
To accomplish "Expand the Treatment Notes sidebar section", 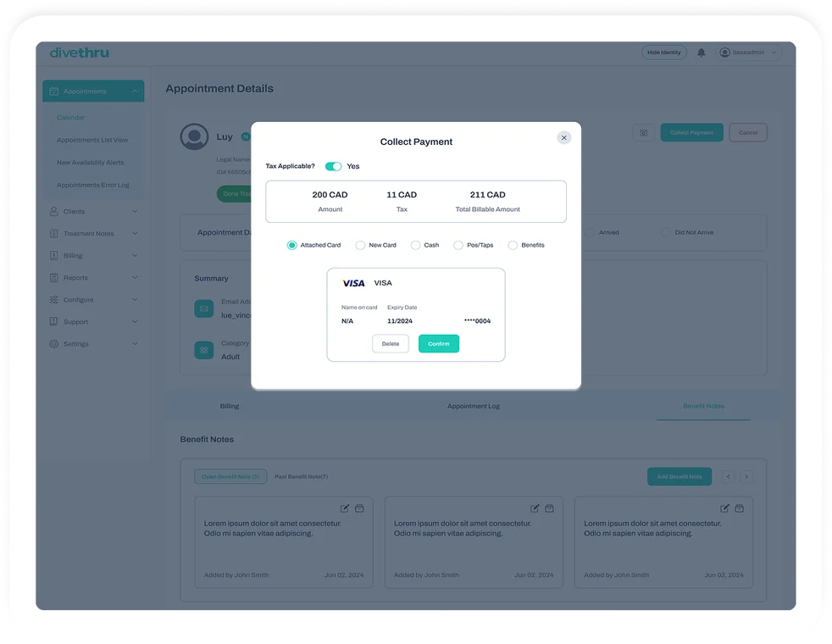I will click(x=135, y=233).
